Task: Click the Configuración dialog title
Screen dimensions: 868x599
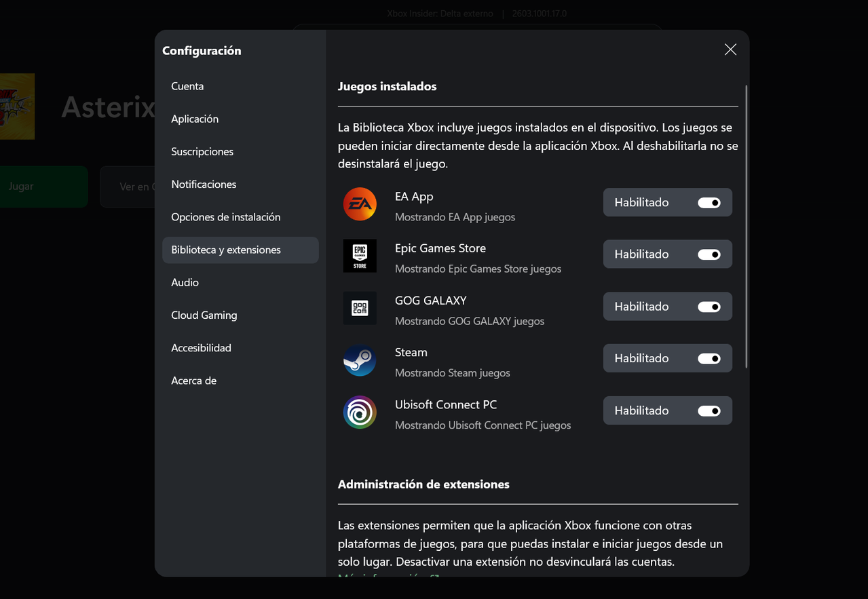Action: [202, 50]
